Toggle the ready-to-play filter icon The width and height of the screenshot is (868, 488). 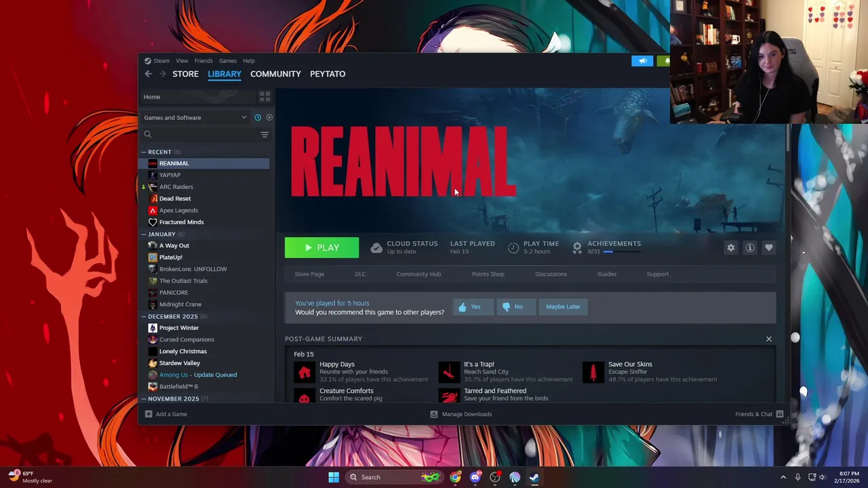tap(269, 117)
